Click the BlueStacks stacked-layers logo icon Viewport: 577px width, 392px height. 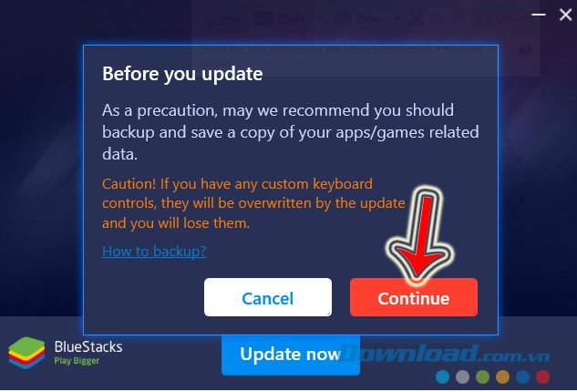[26, 353]
